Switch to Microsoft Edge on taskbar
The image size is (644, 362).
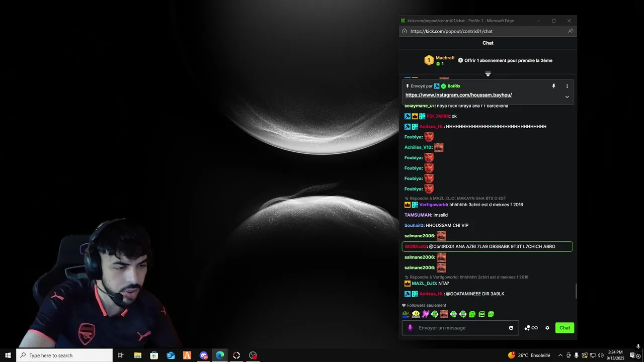point(220,355)
